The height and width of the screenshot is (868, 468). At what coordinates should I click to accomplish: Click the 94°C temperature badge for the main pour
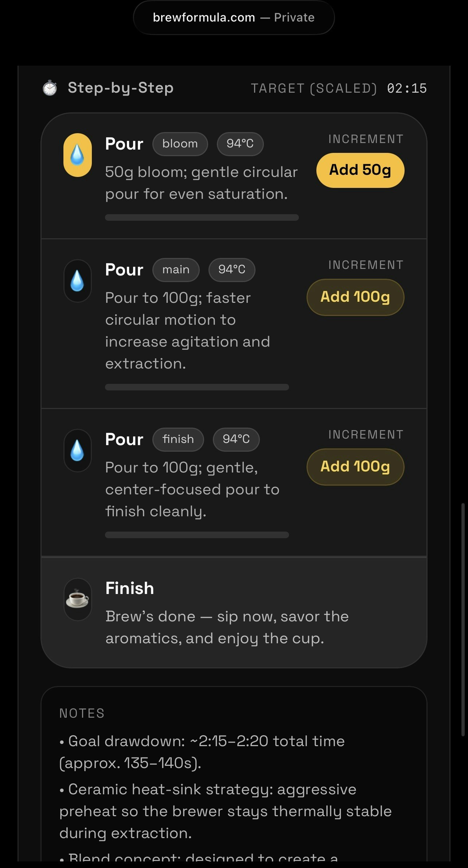click(231, 270)
